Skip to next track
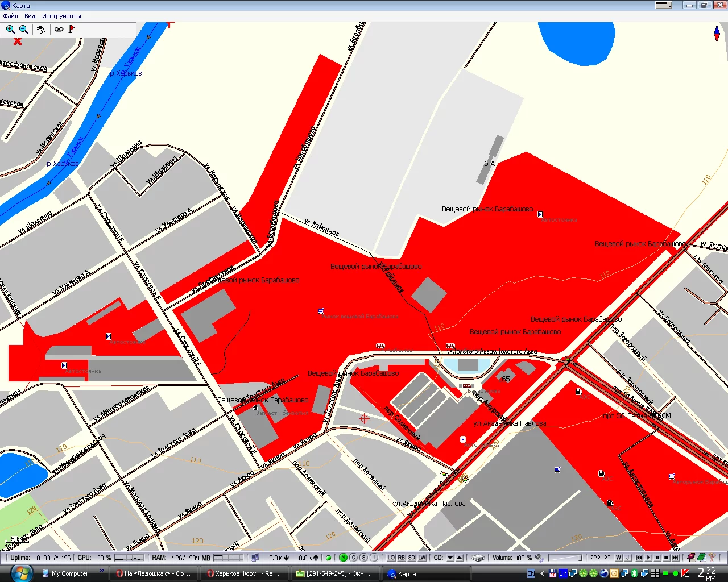 [675, 558]
